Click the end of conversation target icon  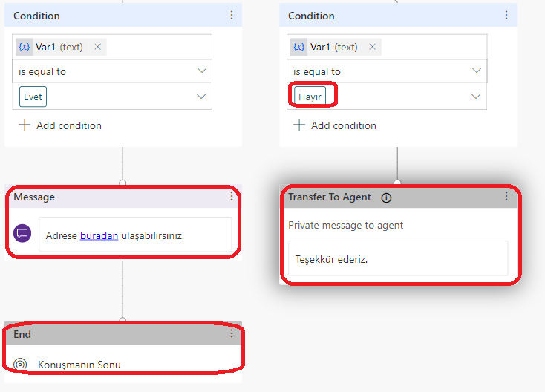click(x=21, y=365)
